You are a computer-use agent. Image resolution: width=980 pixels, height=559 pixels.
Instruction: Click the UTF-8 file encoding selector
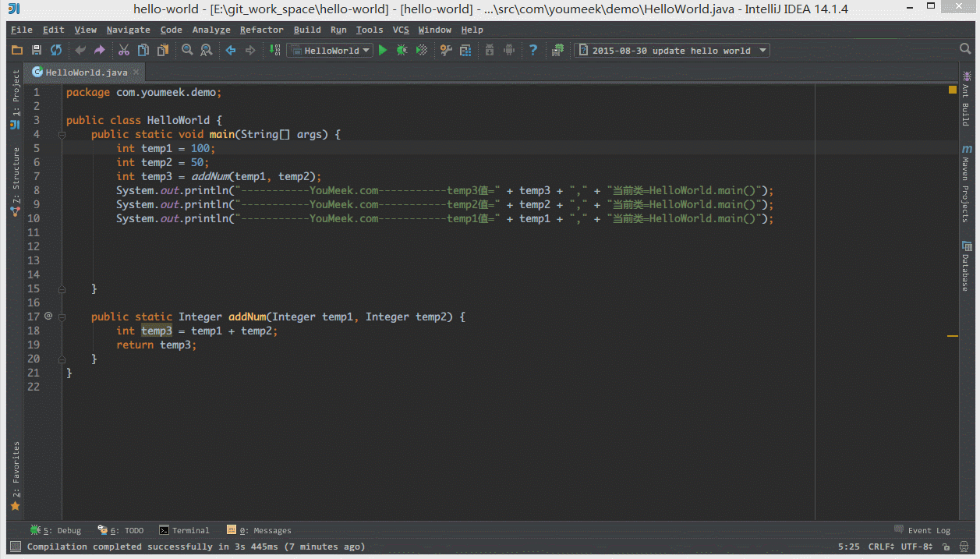(x=916, y=547)
